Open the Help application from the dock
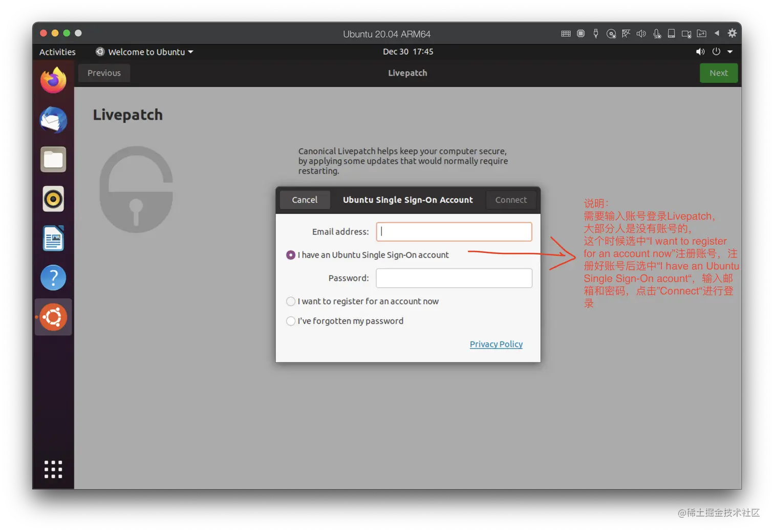The width and height of the screenshot is (774, 532). click(x=53, y=278)
